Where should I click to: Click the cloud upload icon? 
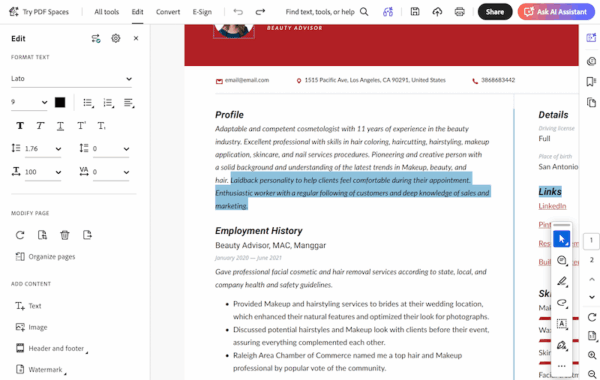437,12
